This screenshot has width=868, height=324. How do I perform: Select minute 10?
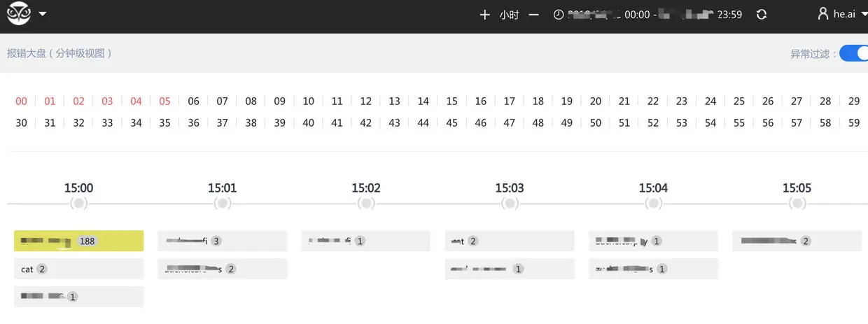pos(309,101)
